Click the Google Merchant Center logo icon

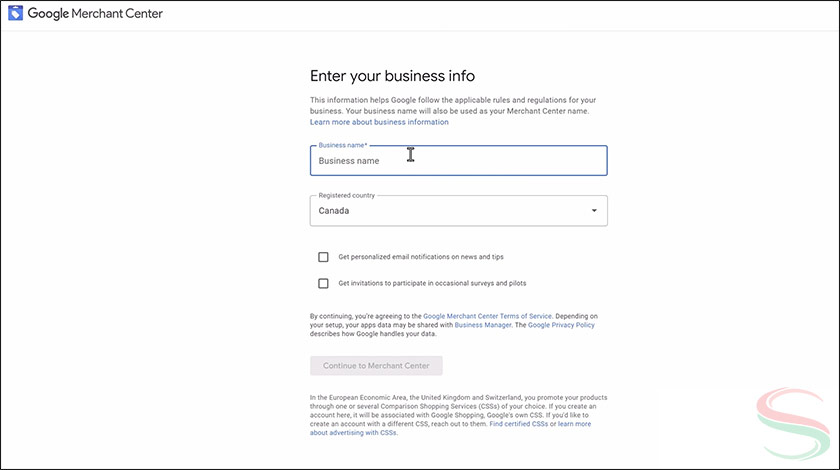[16, 14]
